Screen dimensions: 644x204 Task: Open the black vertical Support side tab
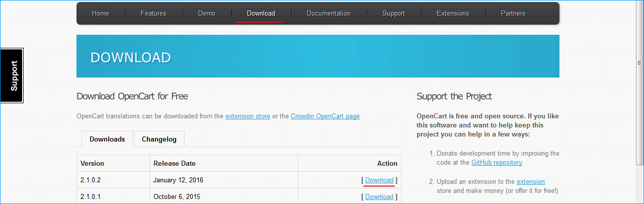[x=12, y=76]
